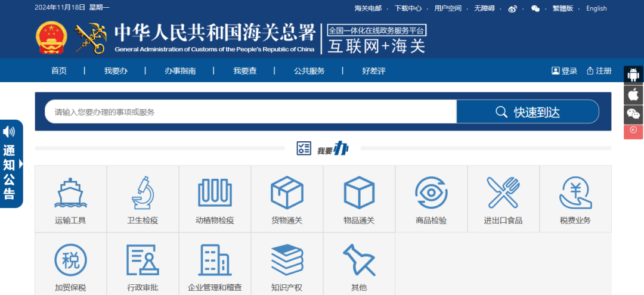Select the 物品通关 cube icon
This screenshot has height=295, width=644.
pos(360,193)
